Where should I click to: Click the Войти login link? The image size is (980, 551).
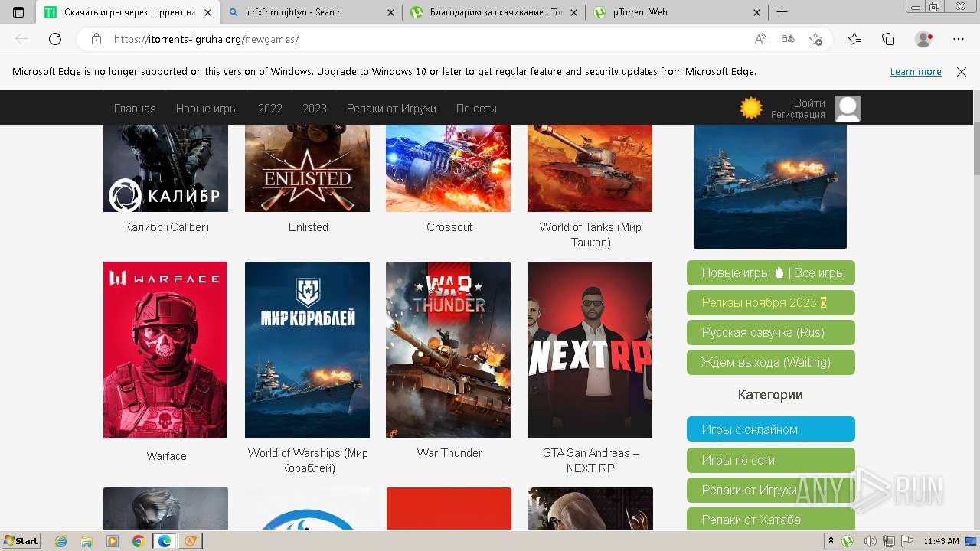[x=809, y=103]
